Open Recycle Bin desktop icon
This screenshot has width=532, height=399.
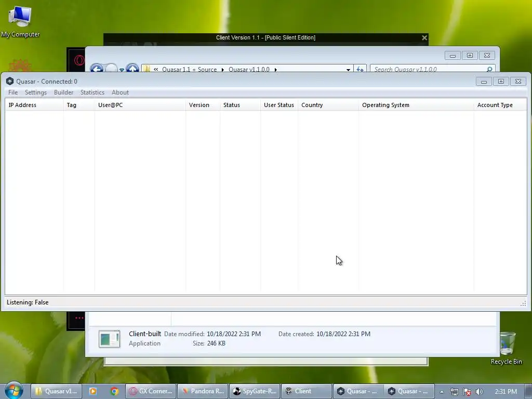coord(506,349)
